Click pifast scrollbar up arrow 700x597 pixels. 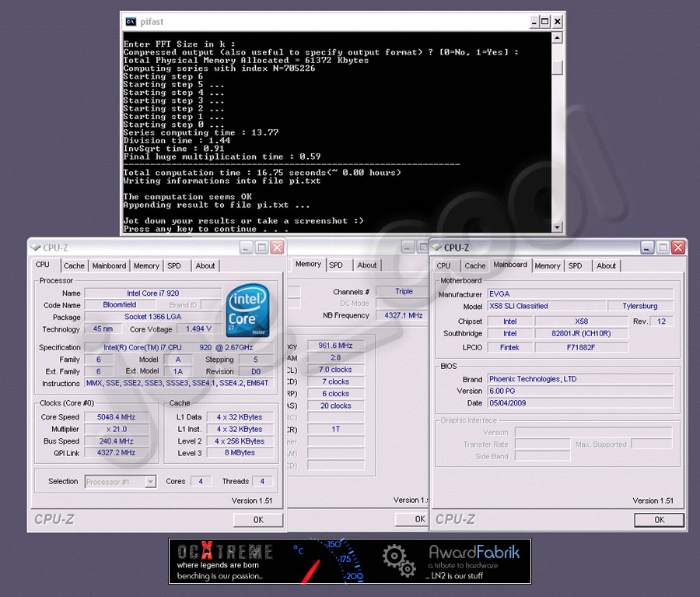pos(557,37)
